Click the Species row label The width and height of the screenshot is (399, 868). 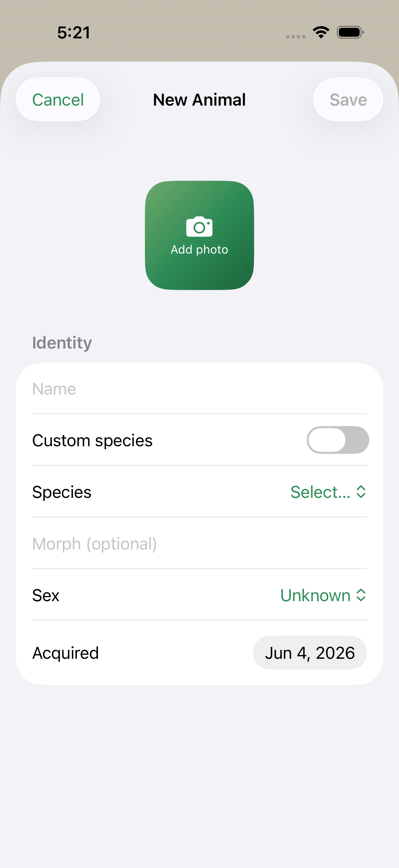point(62,492)
